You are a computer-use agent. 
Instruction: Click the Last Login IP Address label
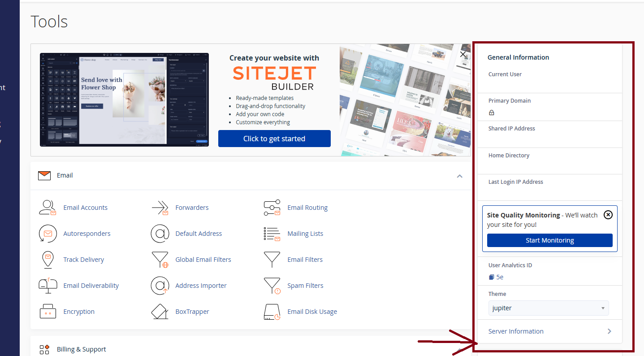click(x=516, y=182)
